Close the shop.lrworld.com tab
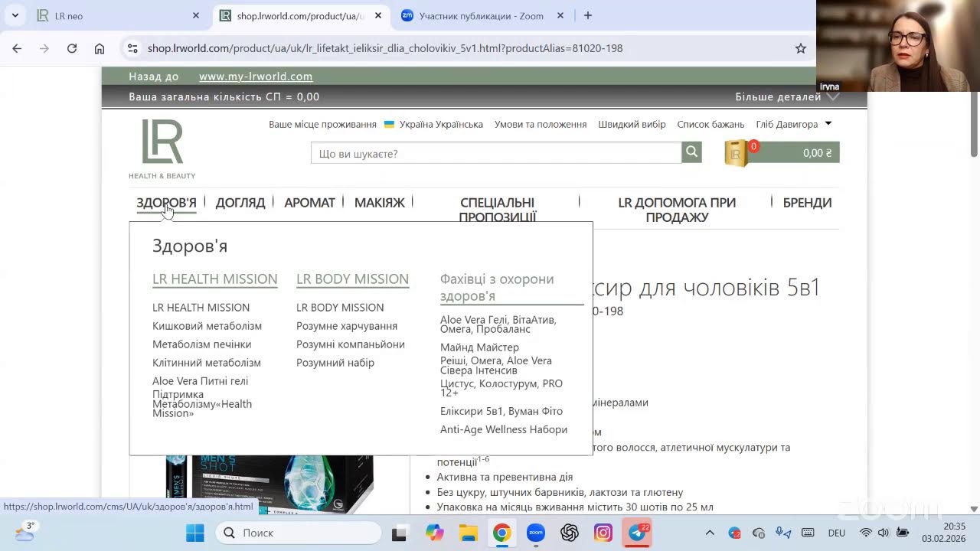 click(378, 15)
